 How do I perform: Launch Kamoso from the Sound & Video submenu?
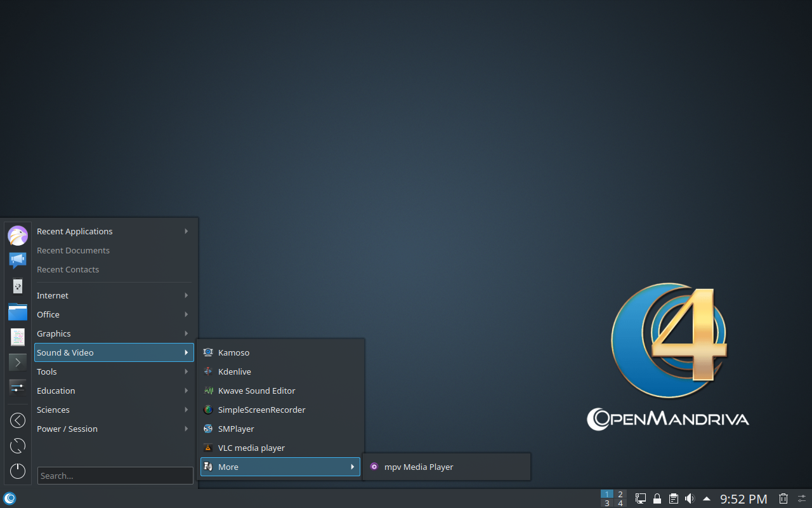233,352
